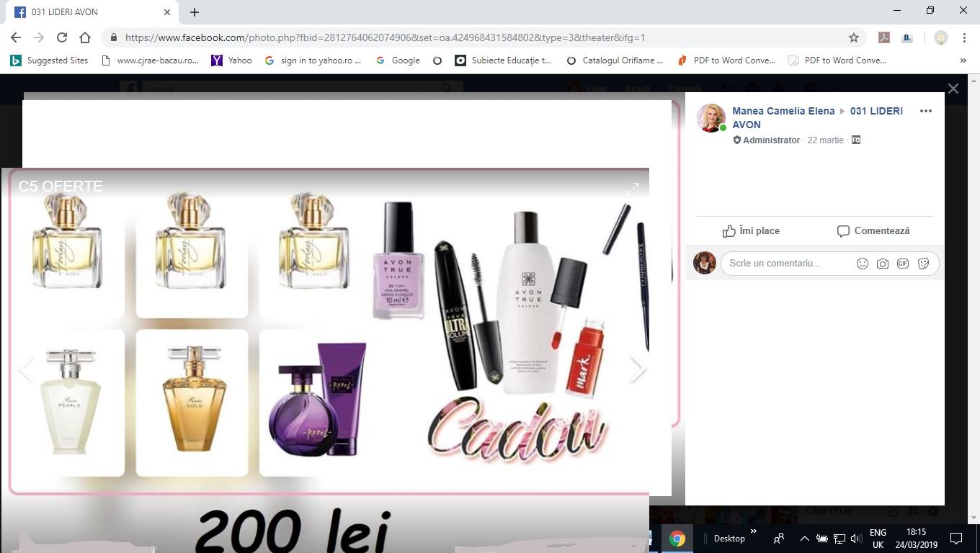Open the Desktop toolbar in taskbar
Screen dimensions: 980x553
[x=729, y=539]
